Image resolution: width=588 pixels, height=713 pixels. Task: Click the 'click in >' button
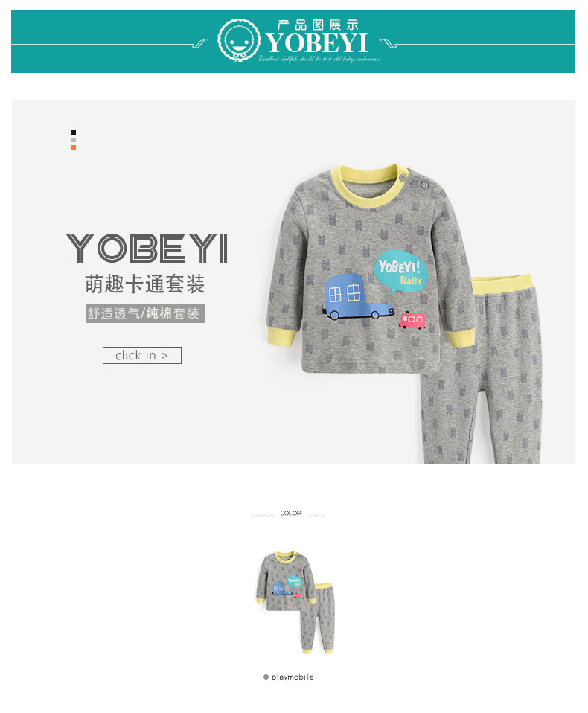point(142,355)
